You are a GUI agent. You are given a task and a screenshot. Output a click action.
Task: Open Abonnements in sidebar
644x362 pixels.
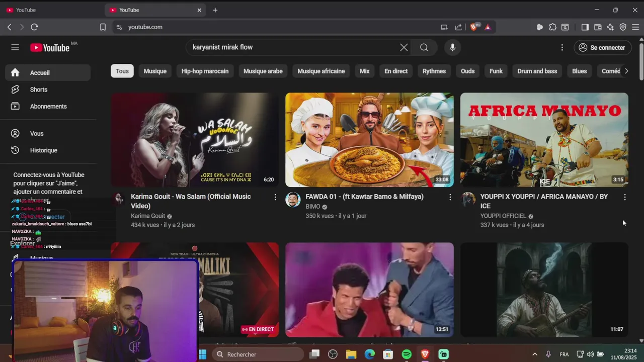click(x=48, y=106)
